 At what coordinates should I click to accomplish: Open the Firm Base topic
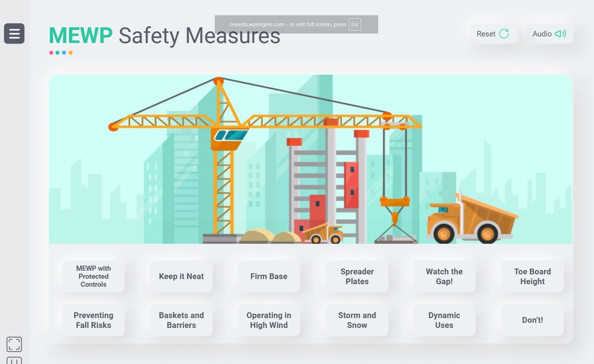point(269,277)
